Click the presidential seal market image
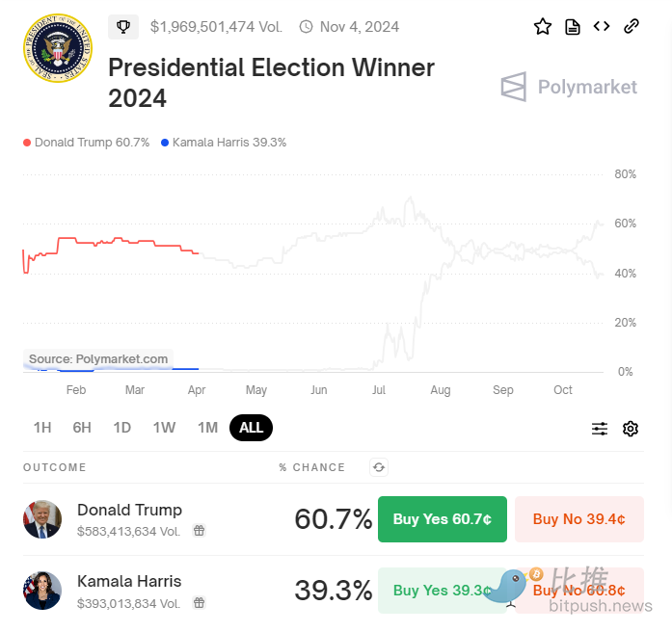The width and height of the screenshot is (672, 632). (x=57, y=47)
